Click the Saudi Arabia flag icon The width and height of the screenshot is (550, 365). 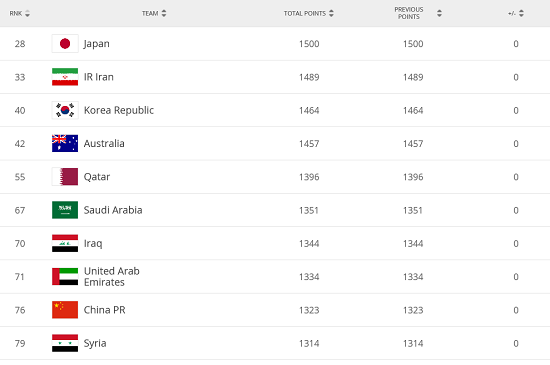point(65,210)
